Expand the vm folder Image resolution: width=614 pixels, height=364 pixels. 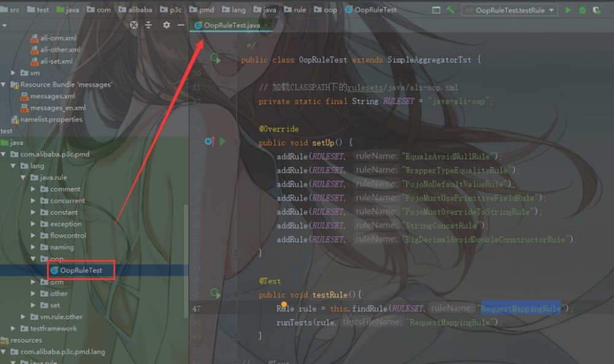tap(13, 73)
